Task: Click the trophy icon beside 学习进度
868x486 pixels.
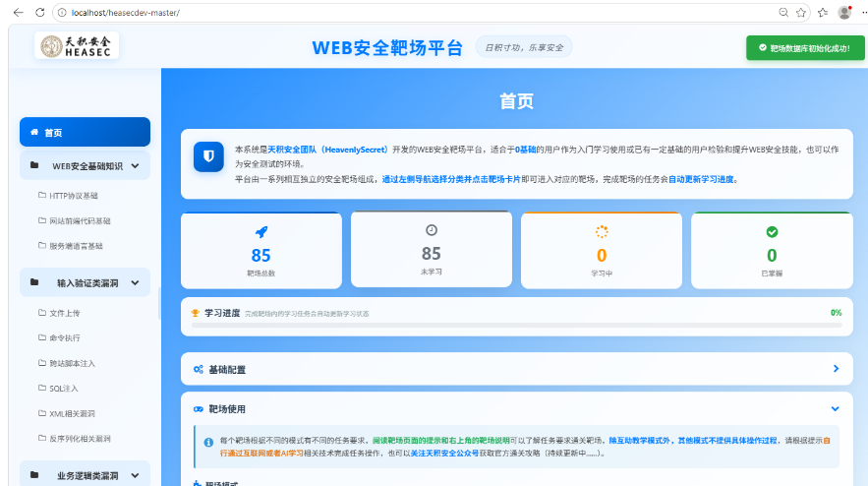Action: pyautogui.click(x=195, y=313)
